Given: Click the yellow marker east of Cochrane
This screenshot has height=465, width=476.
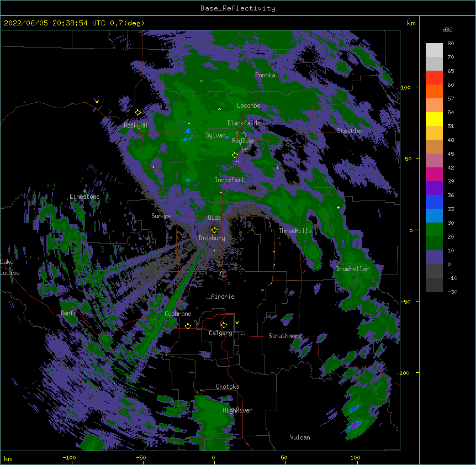Looking at the screenshot, I should pos(188,326).
